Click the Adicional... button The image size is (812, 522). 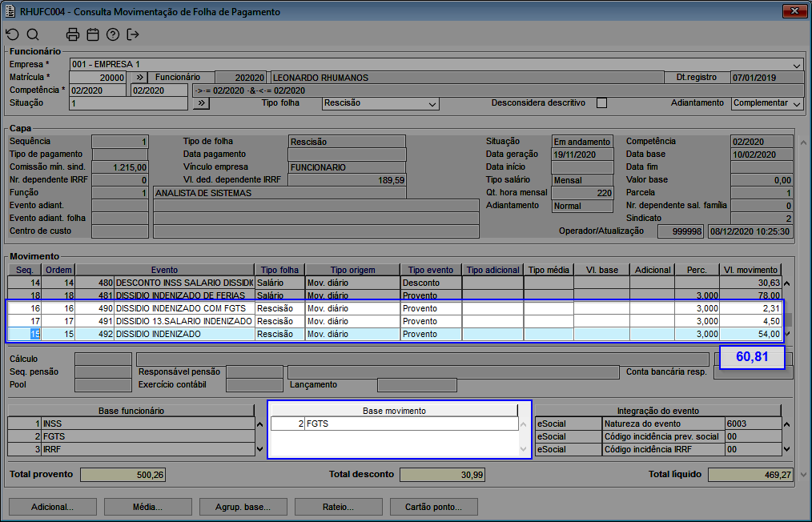click(x=52, y=507)
